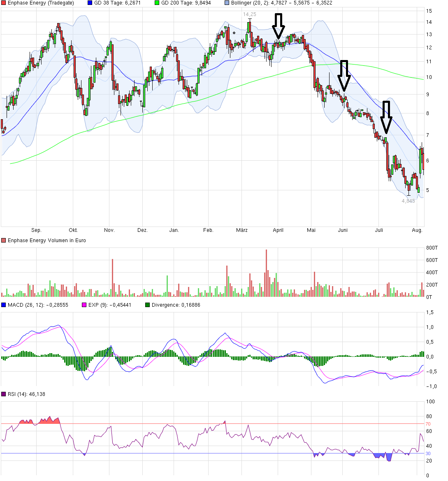Click the price axis value 5
This screenshot has height=481, width=448.
(428, 190)
